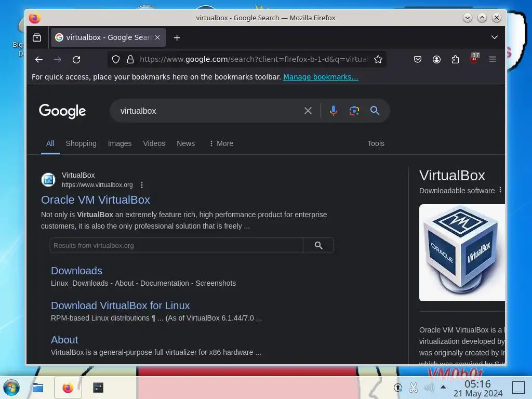
Task: Switch to the Images tab
Action: coord(120,143)
